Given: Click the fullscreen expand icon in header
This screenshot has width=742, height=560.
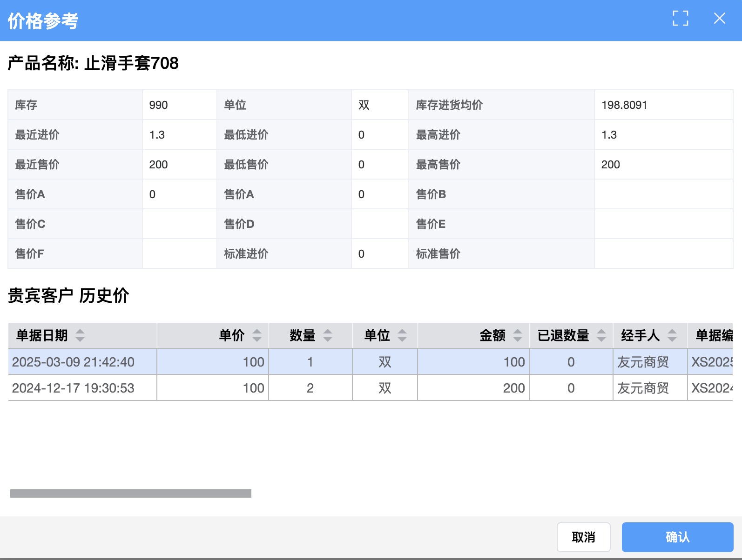Looking at the screenshot, I should tap(680, 19).
